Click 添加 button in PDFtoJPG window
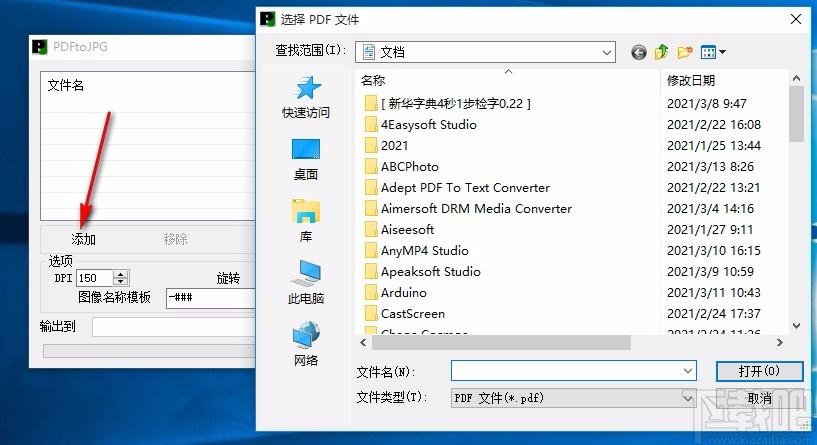 [83, 239]
